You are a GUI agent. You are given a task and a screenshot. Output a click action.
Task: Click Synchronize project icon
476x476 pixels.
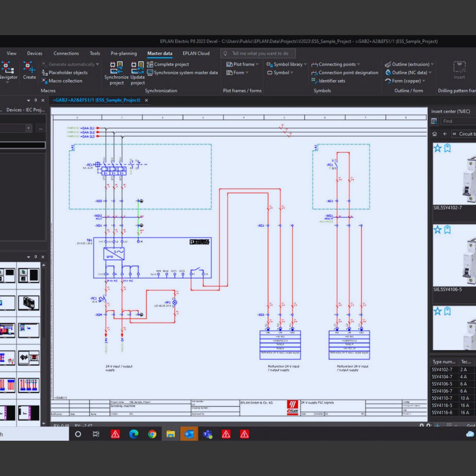coord(116,73)
